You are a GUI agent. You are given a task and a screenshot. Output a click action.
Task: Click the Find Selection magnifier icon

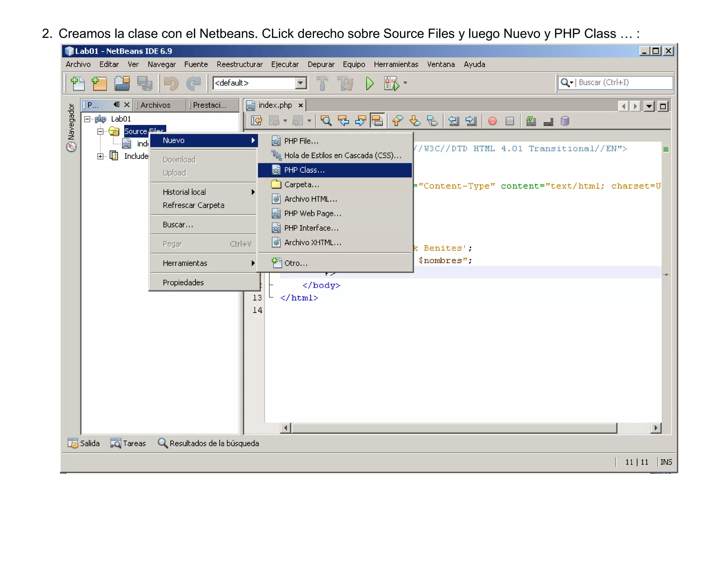click(x=326, y=121)
